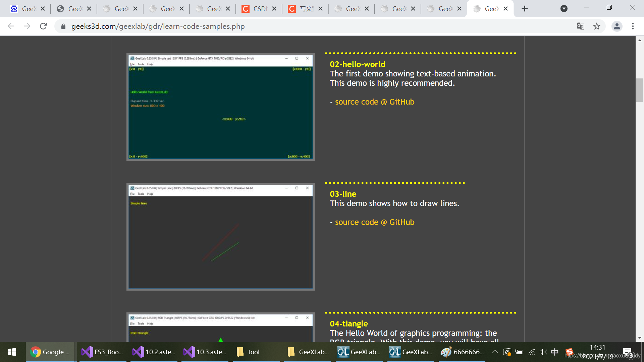View site info via the padlock icon
The height and width of the screenshot is (362, 644).
click(63, 26)
